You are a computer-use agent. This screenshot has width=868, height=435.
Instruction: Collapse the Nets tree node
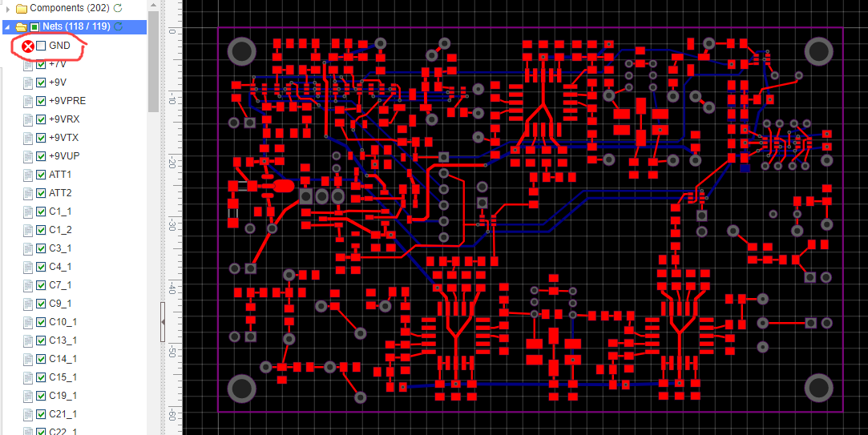click(x=8, y=27)
